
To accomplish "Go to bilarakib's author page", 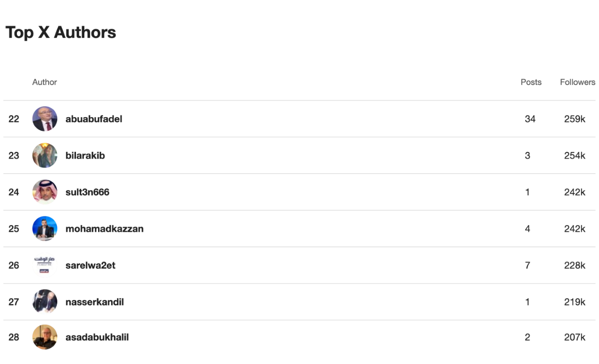I will tap(85, 155).
